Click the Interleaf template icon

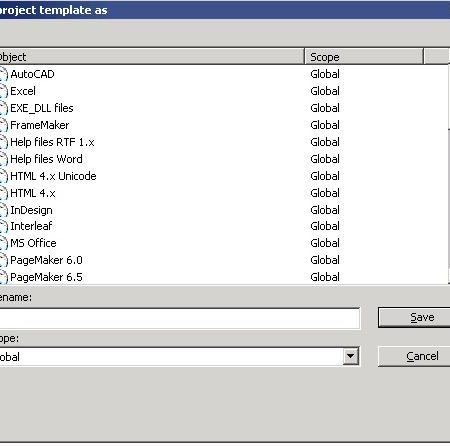coord(3,226)
